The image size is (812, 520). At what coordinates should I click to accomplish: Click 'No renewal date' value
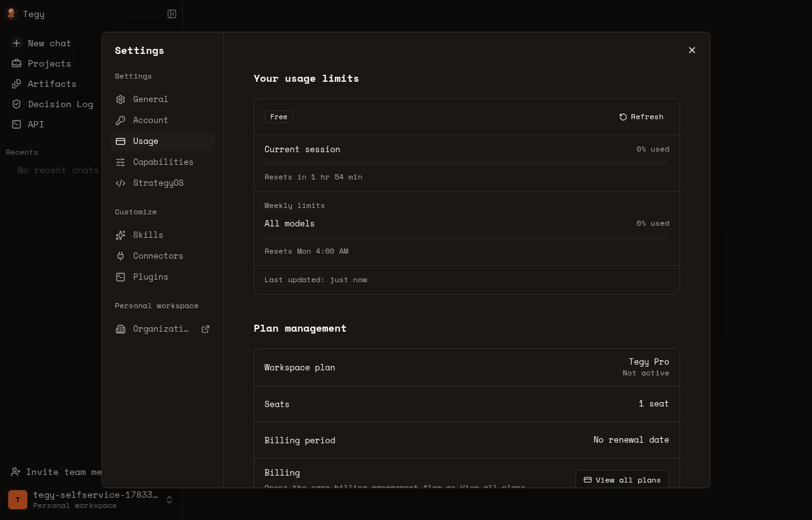pos(631,439)
